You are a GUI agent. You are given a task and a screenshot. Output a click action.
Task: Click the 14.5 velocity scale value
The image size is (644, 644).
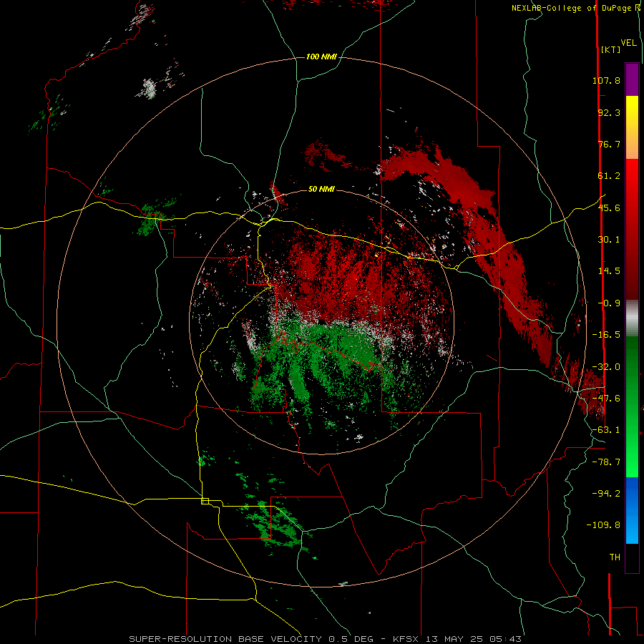pyautogui.click(x=609, y=271)
